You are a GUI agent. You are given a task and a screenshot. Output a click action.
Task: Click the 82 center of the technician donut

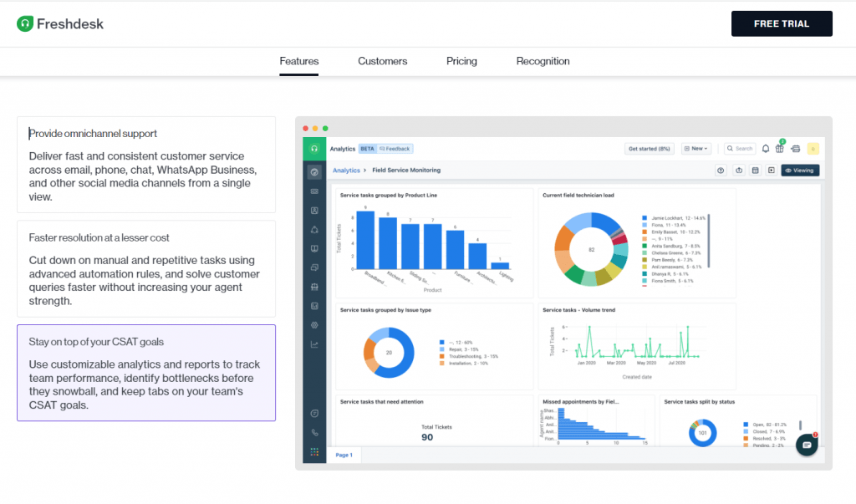click(591, 250)
